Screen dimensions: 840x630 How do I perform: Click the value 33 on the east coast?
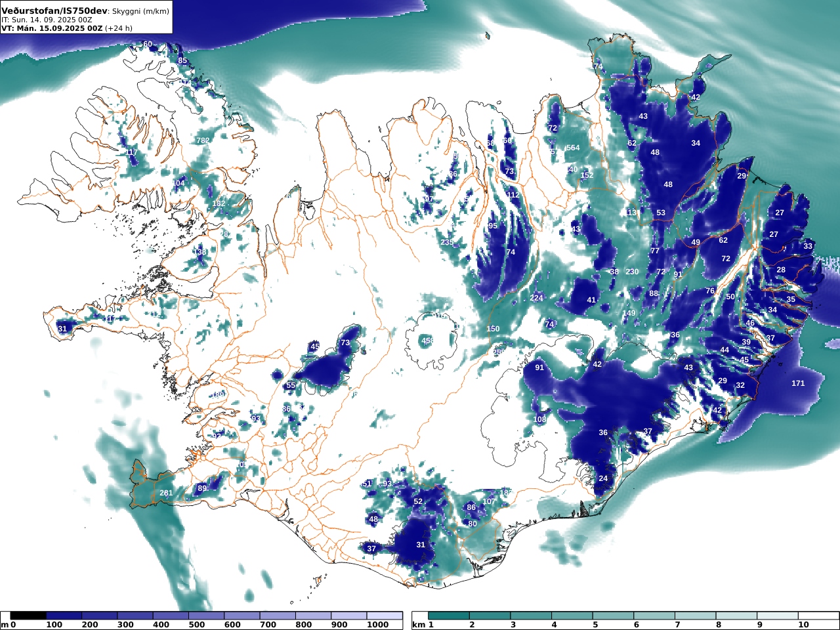pyautogui.click(x=808, y=246)
